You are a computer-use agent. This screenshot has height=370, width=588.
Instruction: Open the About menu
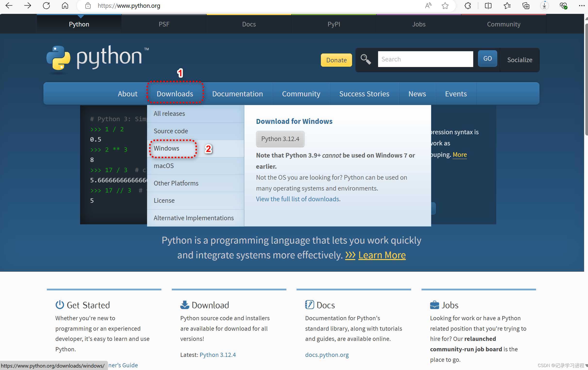pyautogui.click(x=127, y=94)
